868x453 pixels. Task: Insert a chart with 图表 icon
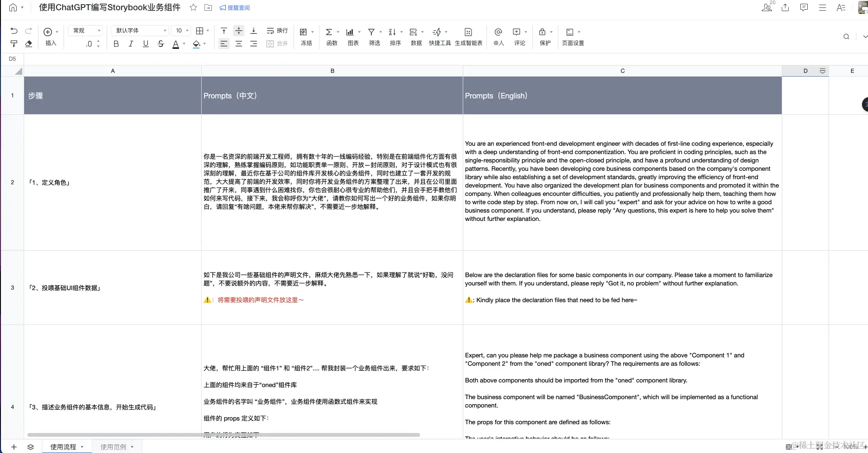(353, 37)
